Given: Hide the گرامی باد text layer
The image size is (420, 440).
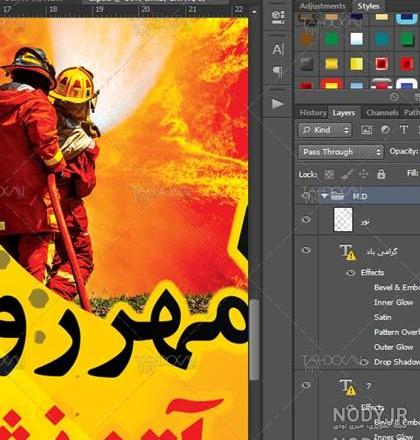Looking at the screenshot, I should 306,250.
